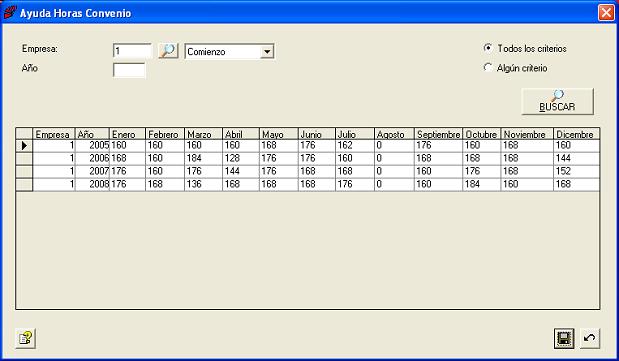This screenshot has width=619, height=361.
Task: Click the application icon in title bar
Action: 9,13
